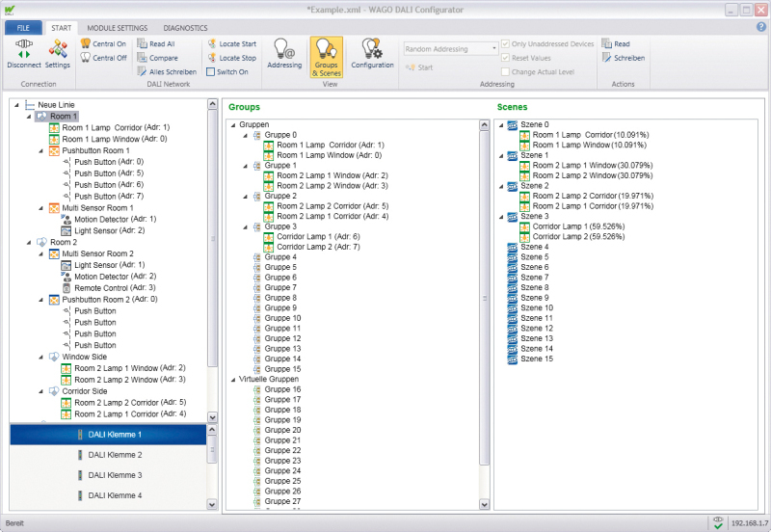Collapse the Gruppen root node

tap(233, 125)
